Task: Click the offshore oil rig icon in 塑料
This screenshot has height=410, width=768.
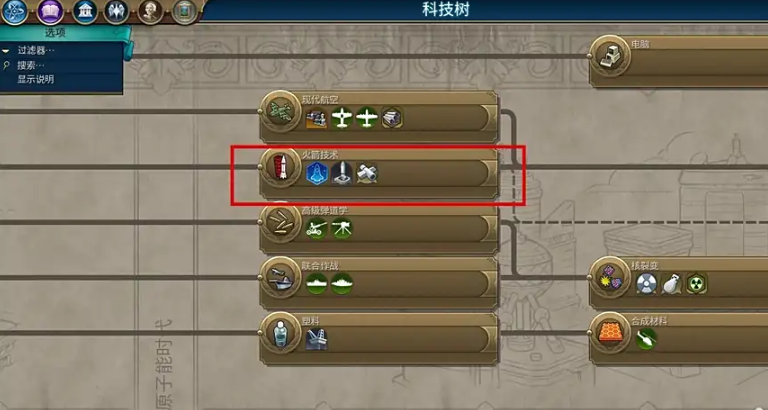Action: pos(316,339)
